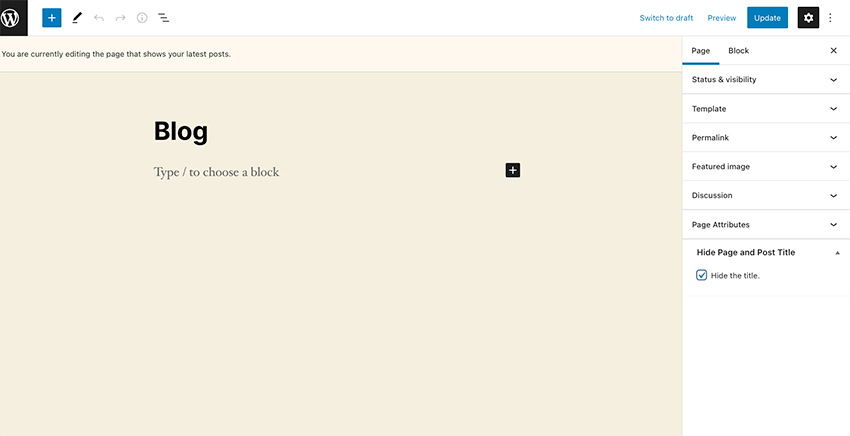Expand the Template panel
The image size is (850, 436).
pyautogui.click(x=766, y=108)
